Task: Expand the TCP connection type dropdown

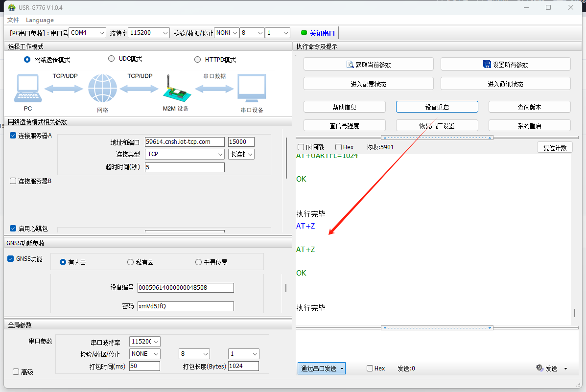Action: click(x=185, y=154)
